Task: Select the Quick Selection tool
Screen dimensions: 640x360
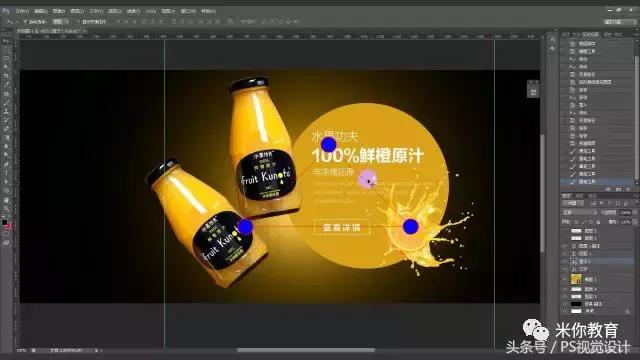Action: 6,67
